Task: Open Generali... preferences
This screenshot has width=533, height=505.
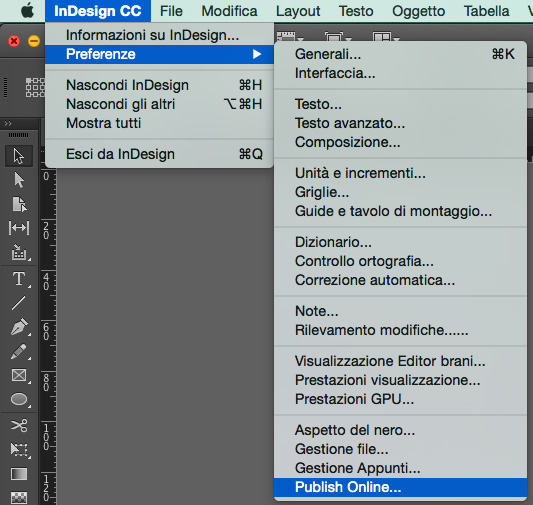Action: click(400, 54)
